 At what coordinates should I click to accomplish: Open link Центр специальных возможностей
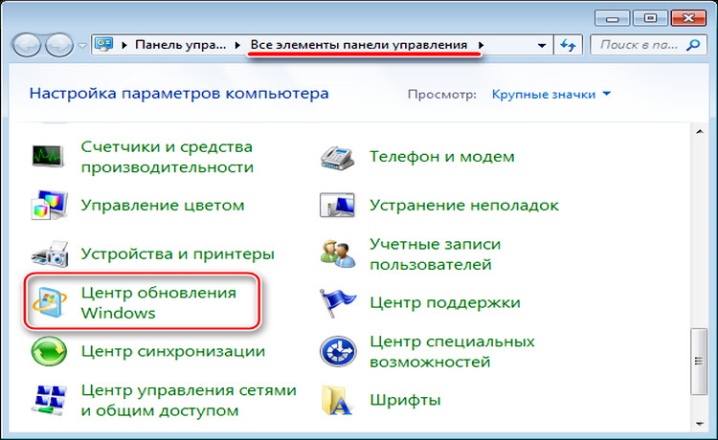[x=452, y=351]
